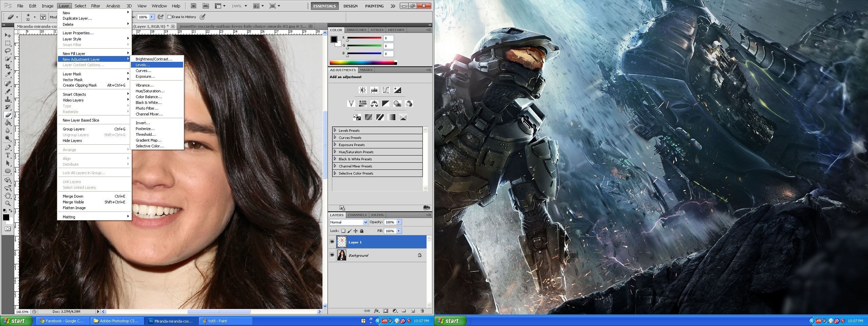Image resolution: width=868 pixels, height=326 pixels.
Task: Choose Curves... from adjustment submenu
Action: coord(157,71)
